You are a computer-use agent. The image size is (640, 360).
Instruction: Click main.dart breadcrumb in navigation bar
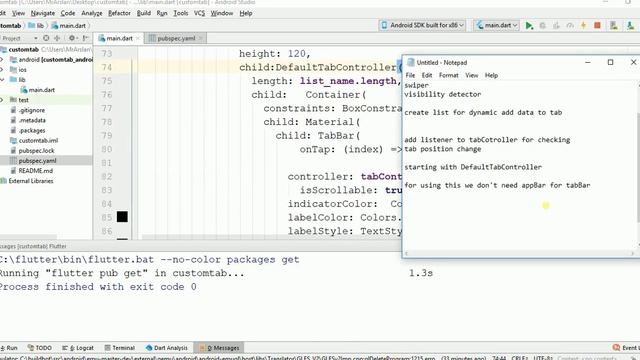coord(69,26)
